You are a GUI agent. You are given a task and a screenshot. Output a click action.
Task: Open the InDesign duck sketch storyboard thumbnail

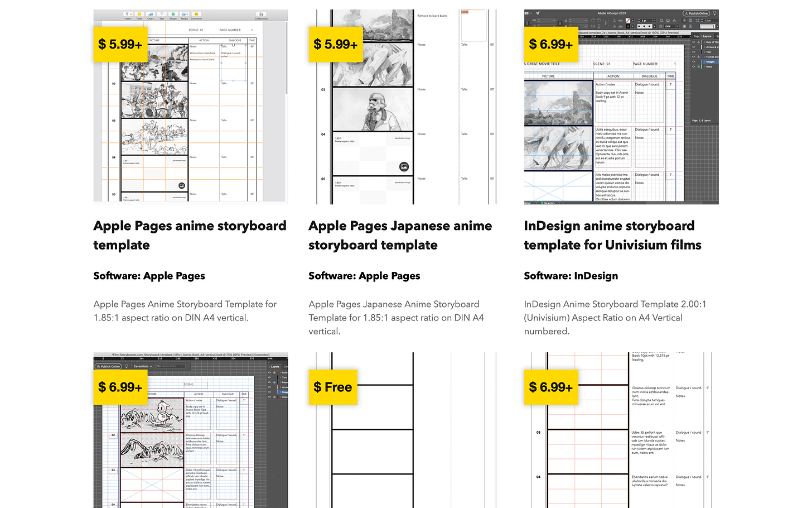[x=191, y=430]
